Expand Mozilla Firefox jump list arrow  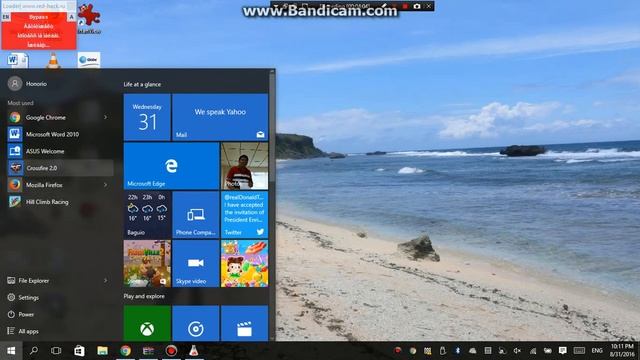[x=105, y=185]
